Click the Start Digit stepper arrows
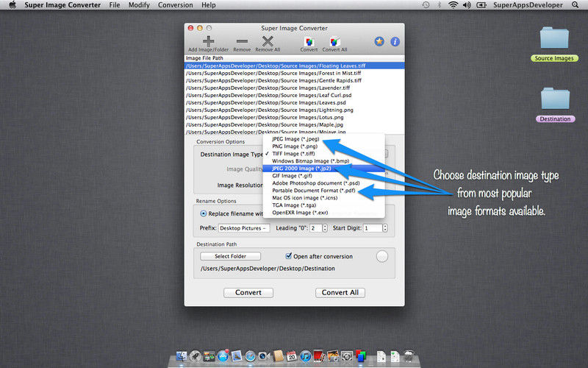Viewport: 588px width, 368px height. pyautogui.click(x=385, y=228)
